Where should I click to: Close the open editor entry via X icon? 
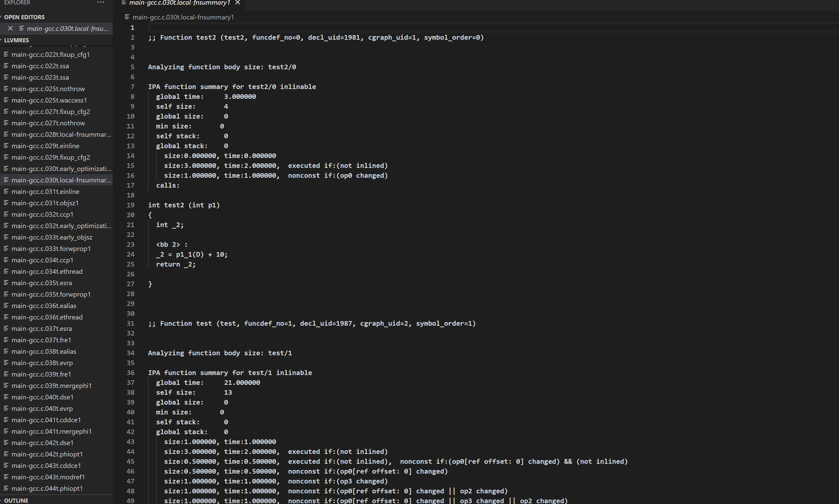tap(10, 29)
